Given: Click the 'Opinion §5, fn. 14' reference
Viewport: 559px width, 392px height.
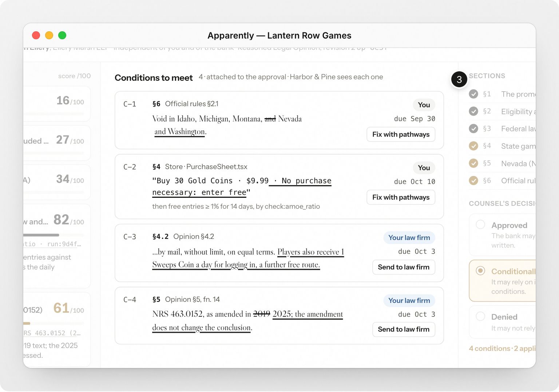Looking at the screenshot, I should [x=193, y=299].
